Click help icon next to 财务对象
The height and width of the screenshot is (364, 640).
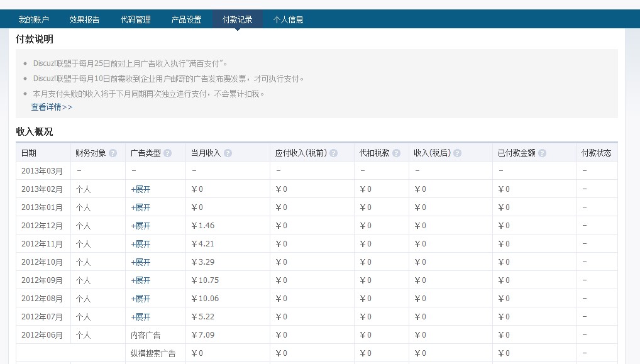[113, 153]
